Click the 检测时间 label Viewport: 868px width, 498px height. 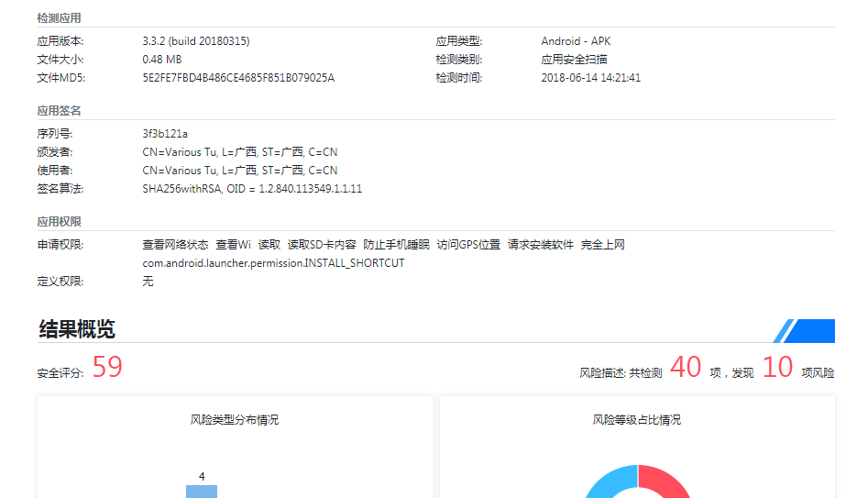[x=459, y=78]
